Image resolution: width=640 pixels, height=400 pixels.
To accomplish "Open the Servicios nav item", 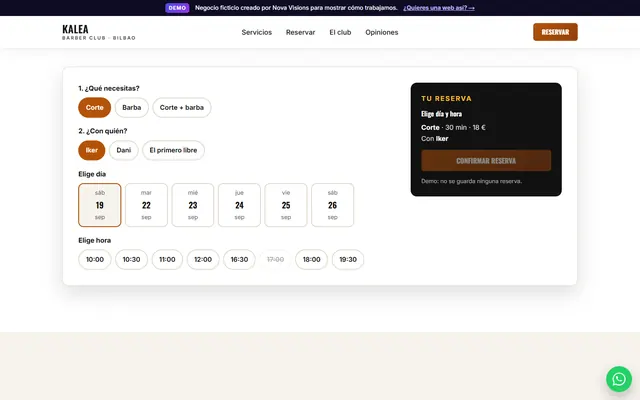I will tap(256, 32).
